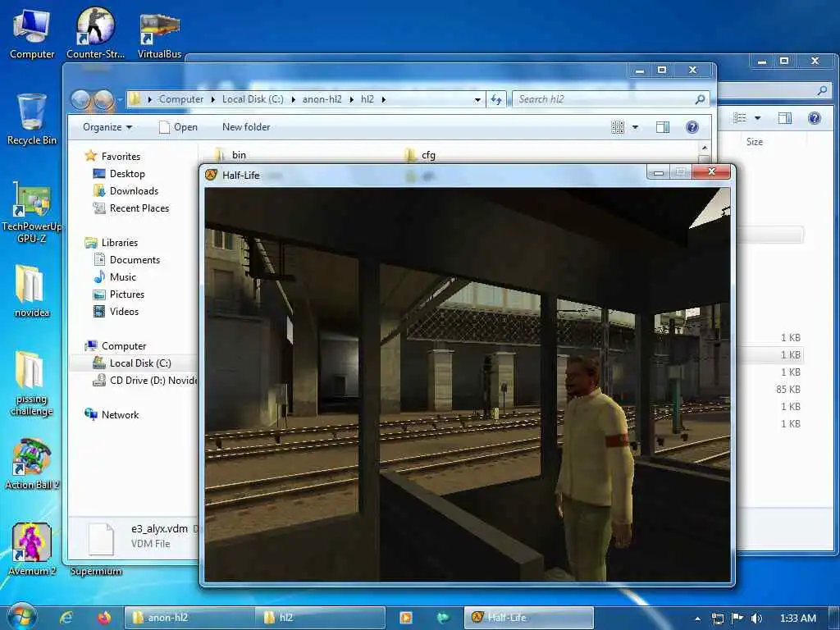Click e3_alyx.vdm file details icon
Image resolution: width=840 pixels, height=630 pixels.
pos(101,538)
